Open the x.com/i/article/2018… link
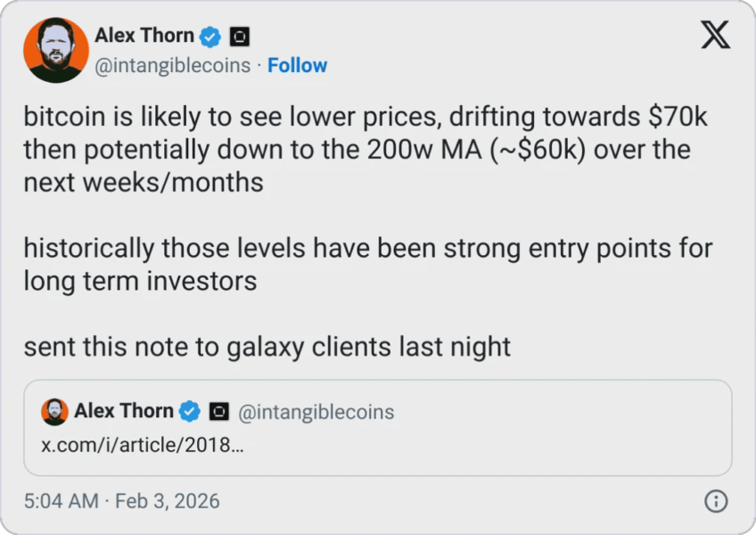 coord(144,444)
